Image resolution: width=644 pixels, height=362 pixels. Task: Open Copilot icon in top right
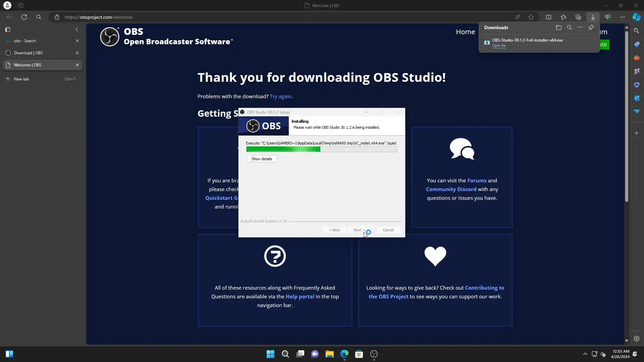pyautogui.click(x=636, y=17)
